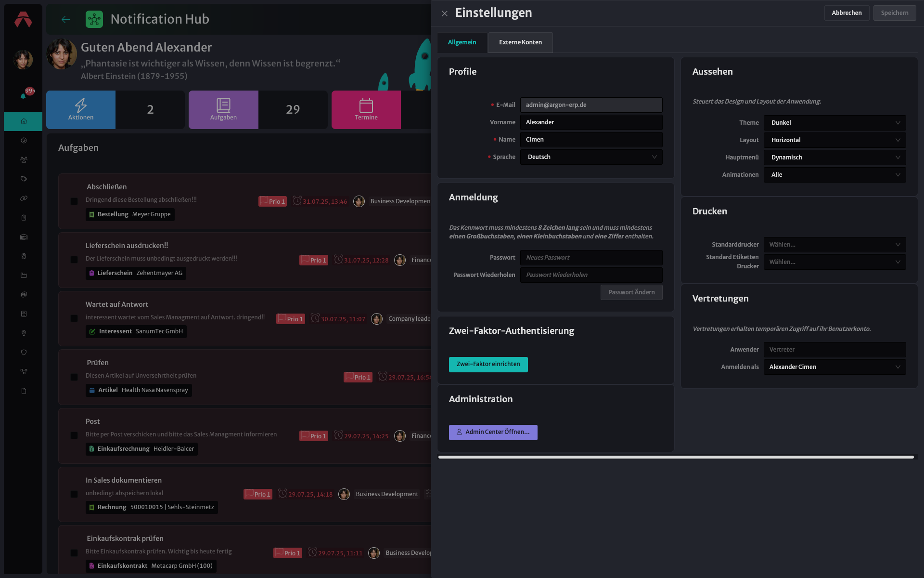Image resolution: width=924 pixels, height=578 pixels.
Task: Check the Abschließen task checkbox
Action: 74,201
